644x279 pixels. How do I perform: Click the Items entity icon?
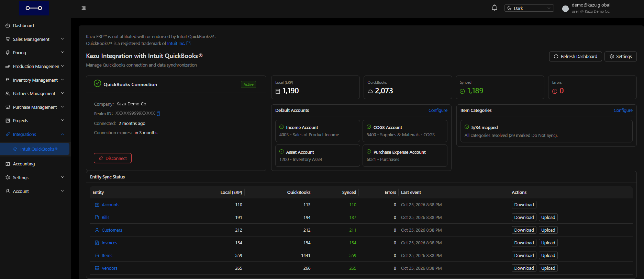97,256
